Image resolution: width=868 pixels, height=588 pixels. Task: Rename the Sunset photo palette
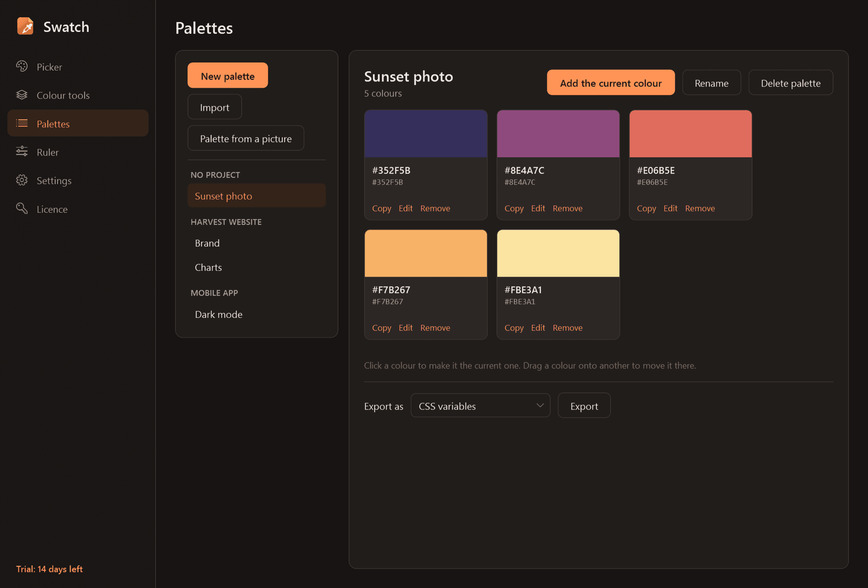pyautogui.click(x=712, y=83)
